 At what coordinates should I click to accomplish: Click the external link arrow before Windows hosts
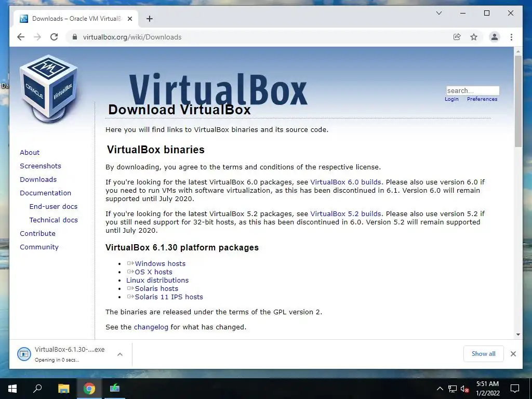point(130,263)
